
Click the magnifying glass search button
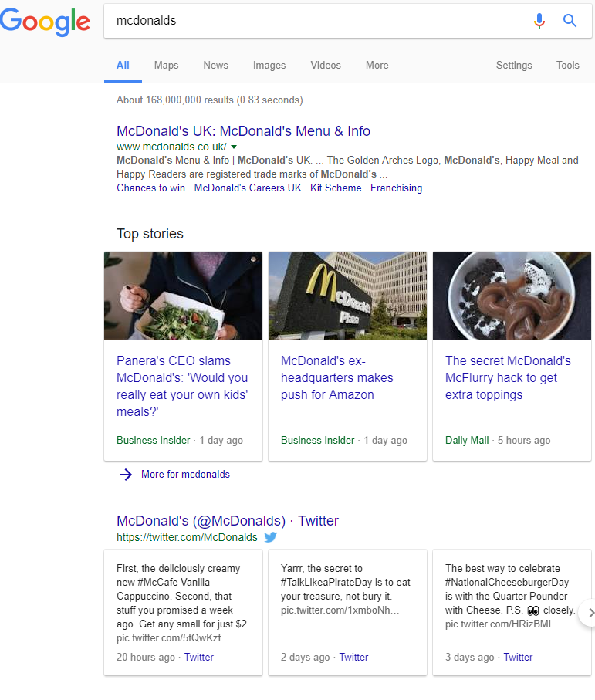click(x=570, y=21)
